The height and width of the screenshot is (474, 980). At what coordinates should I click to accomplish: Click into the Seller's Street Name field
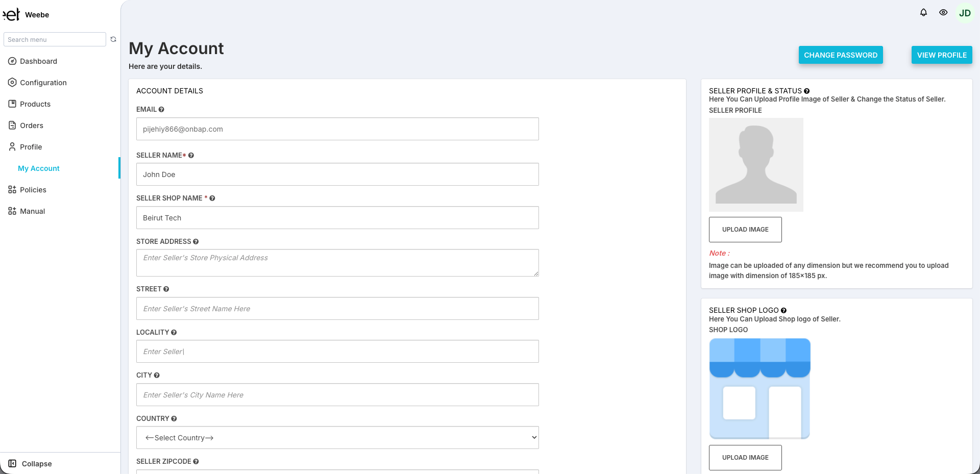tap(337, 308)
